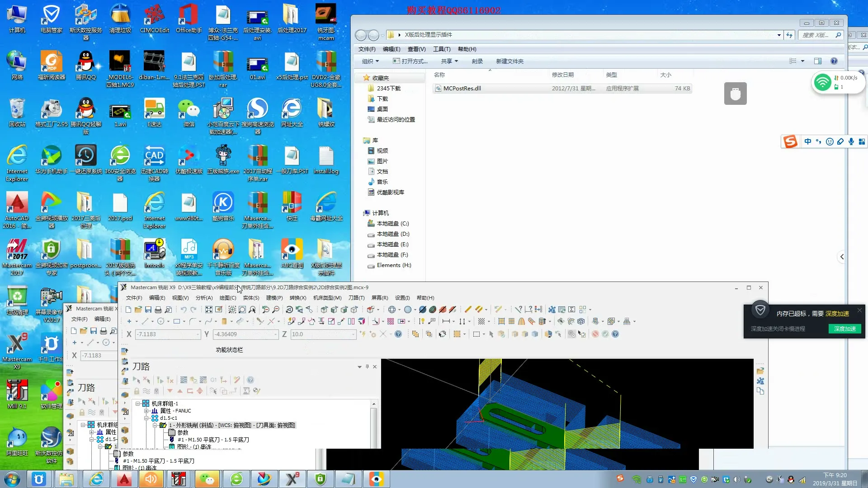The image size is (868, 488).
Task: Click the green 深度加速 button
Action: [844, 328]
